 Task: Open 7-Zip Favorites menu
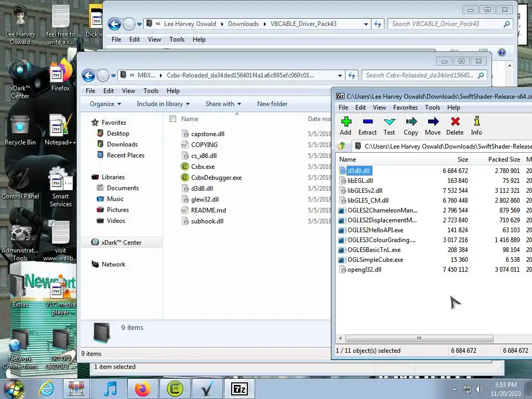tap(405, 108)
